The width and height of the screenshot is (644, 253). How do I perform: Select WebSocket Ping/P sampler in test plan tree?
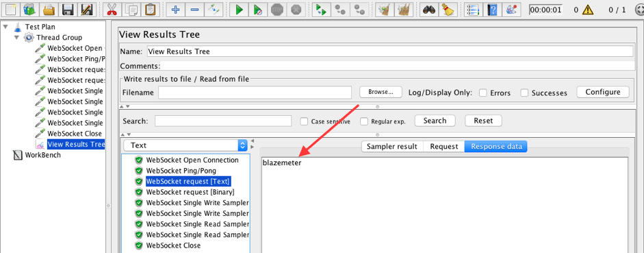(77, 59)
